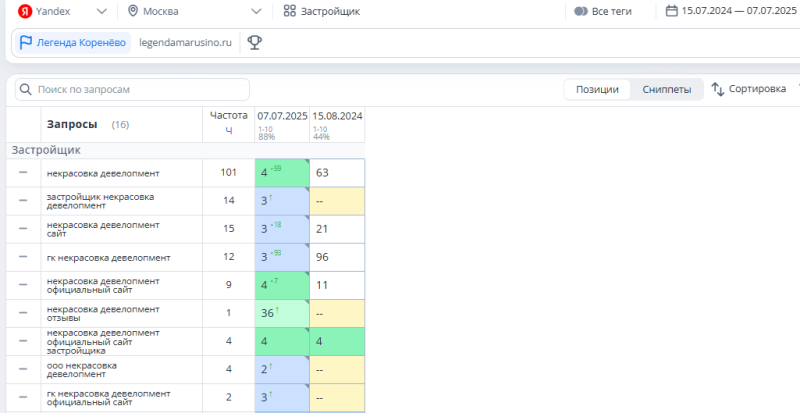This screenshot has height=413, width=800.
Task: Click the Сортировка arrows icon
Action: (x=717, y=89)
